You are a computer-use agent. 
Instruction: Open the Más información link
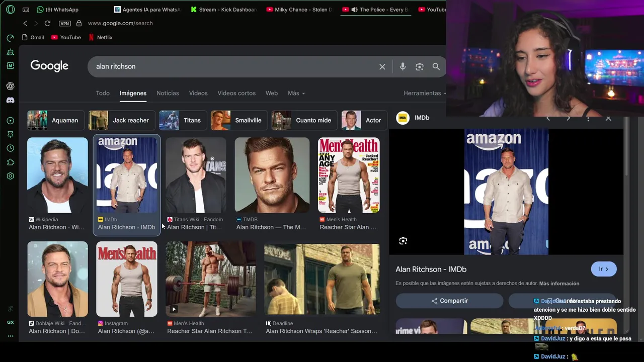[x=559, y=284]
